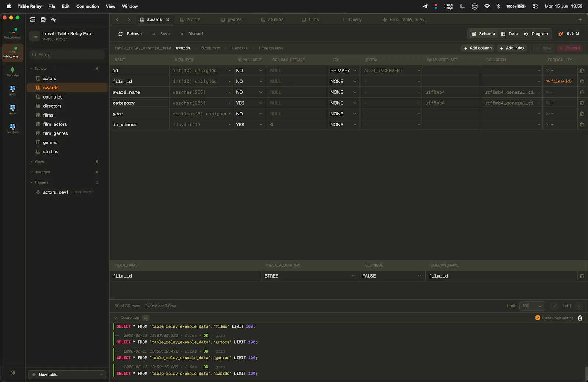Add a new tab with plus icon

(580, 19)
